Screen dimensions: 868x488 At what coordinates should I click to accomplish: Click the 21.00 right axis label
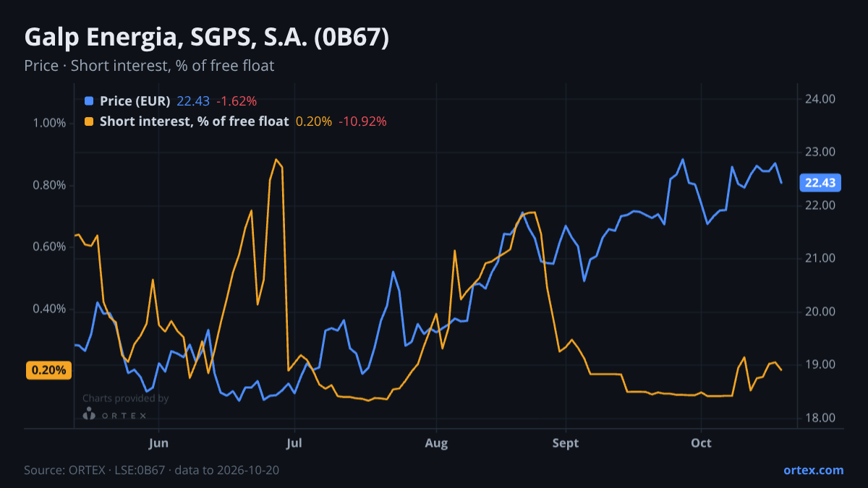(820, 258)
